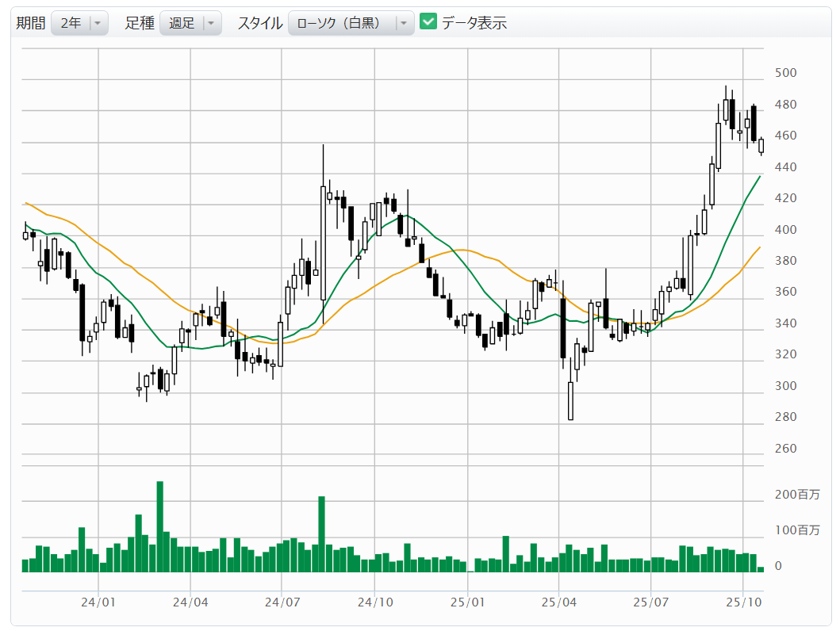Click the tallest volume bar in the chart
Screen dimensions: 840x631
[159, 526]
